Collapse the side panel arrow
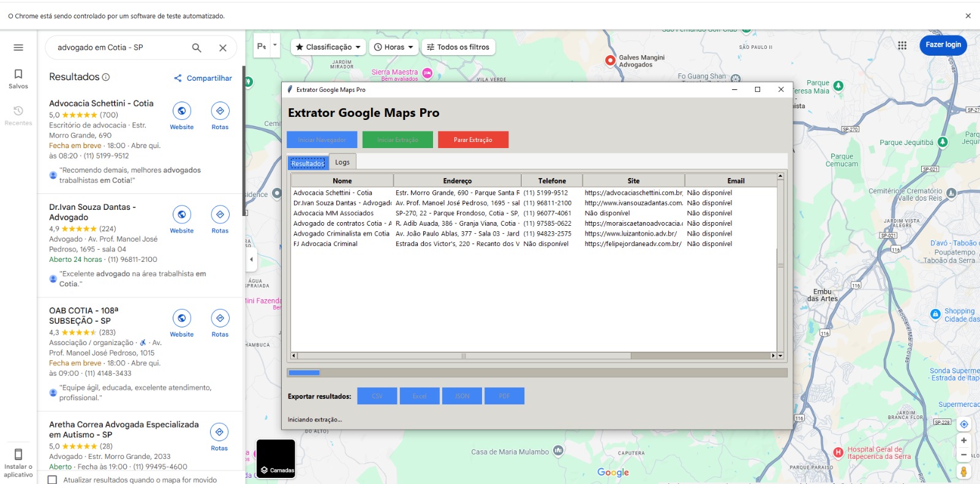The image size is (980, 484). pyautogui.click(x=251, y=259)
